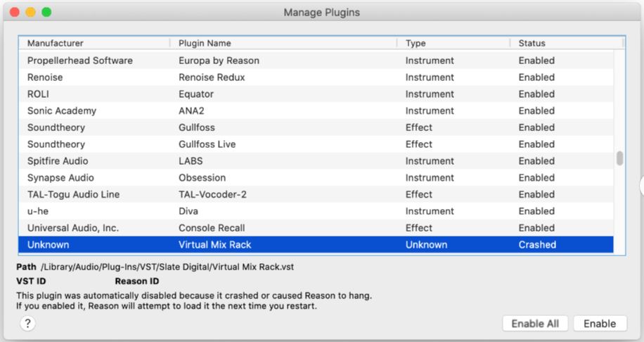Select the Obsession plugin row

click(316, 177)
